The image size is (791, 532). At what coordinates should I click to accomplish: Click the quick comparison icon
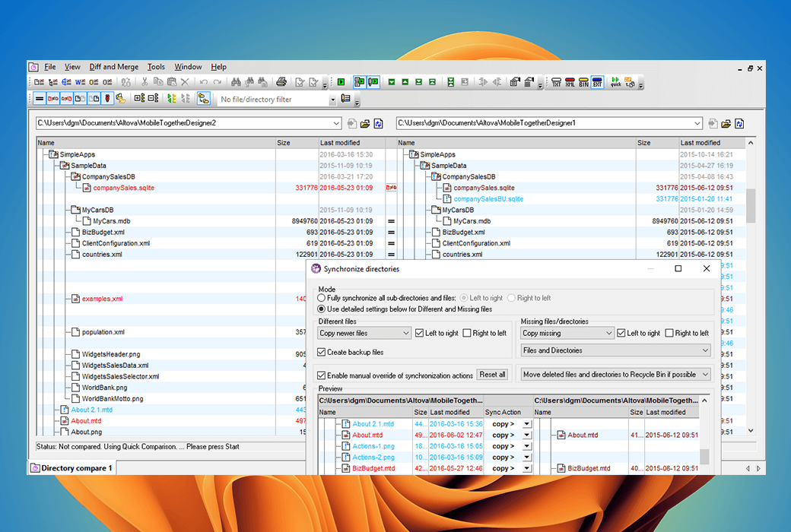tap(616, 82)
